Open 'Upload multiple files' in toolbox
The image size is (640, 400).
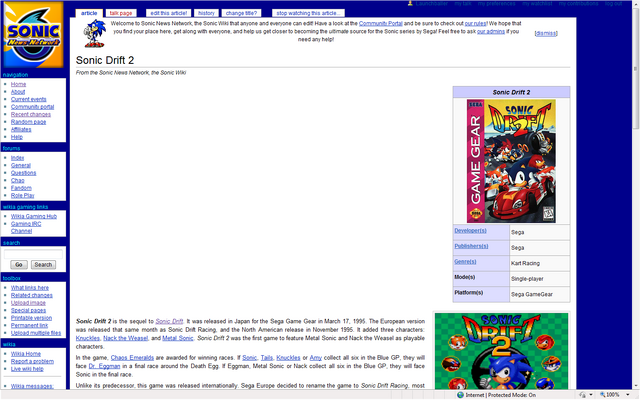click(36, 333)
